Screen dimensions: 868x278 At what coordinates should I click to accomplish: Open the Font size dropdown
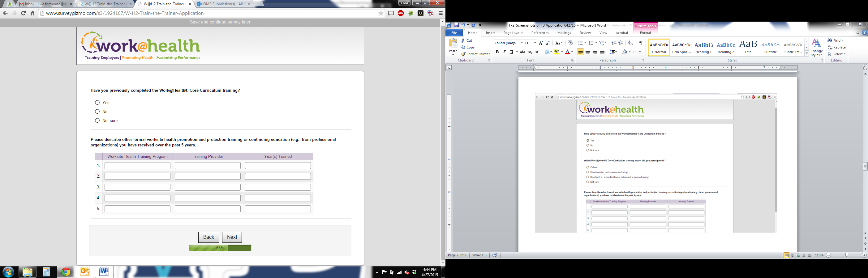point(535,43)
